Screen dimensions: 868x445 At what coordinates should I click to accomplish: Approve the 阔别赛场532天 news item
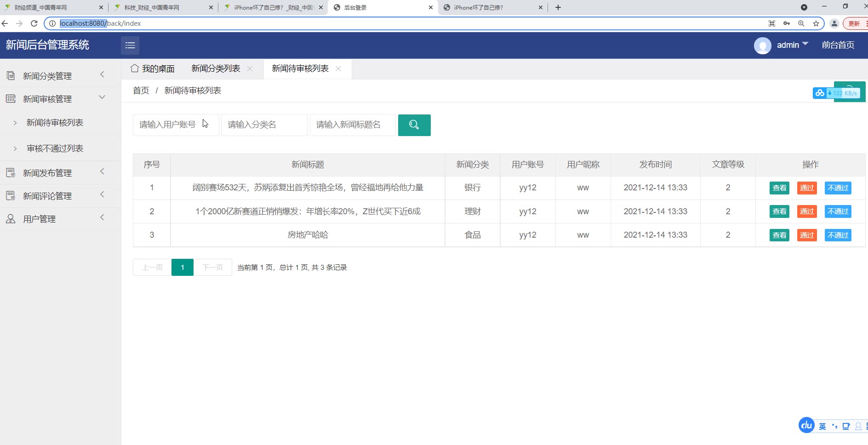coord(807,188)
